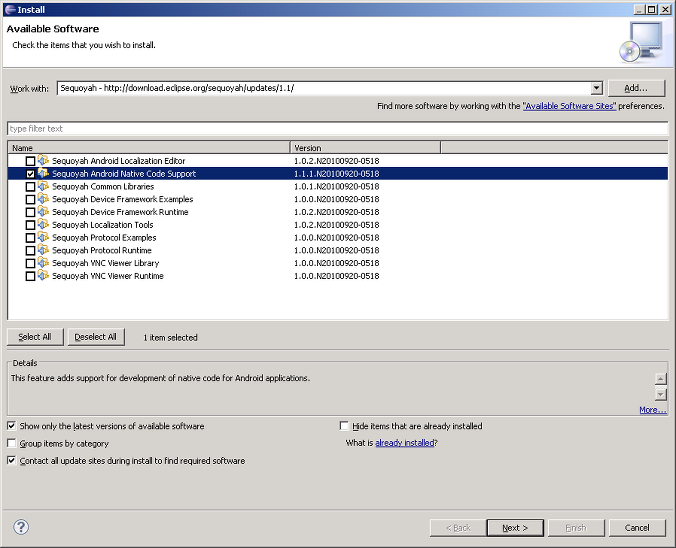
Task: Click feature icon beside Sequoyah Android Native Code Support
Action: [x=43, y=173]
